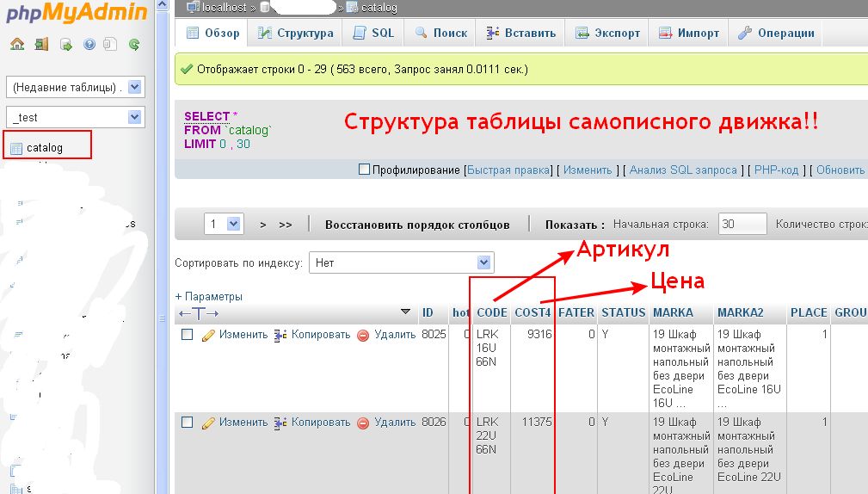Sort by the PLACE column header
The width and height of the screenshot is (868, 494).
(x=809, y=313)
